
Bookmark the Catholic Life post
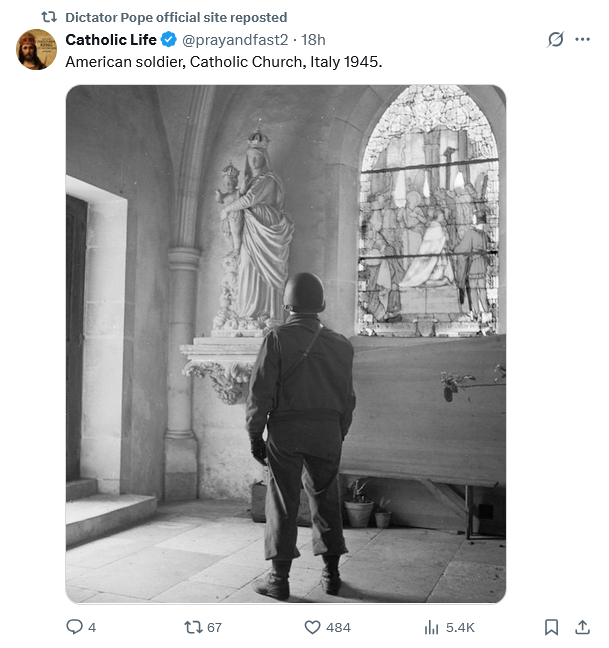click(x=551, y=627)
